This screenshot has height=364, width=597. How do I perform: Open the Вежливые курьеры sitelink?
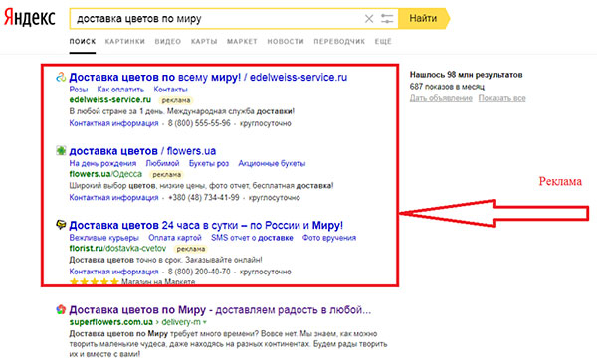click(x=103, y=238)
